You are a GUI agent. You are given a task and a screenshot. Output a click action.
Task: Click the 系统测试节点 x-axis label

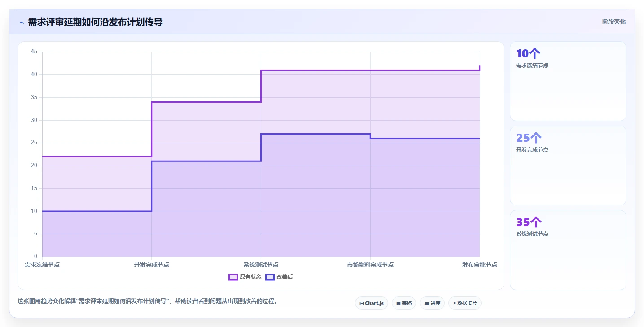pyautogui.click(x=261, y=265)
